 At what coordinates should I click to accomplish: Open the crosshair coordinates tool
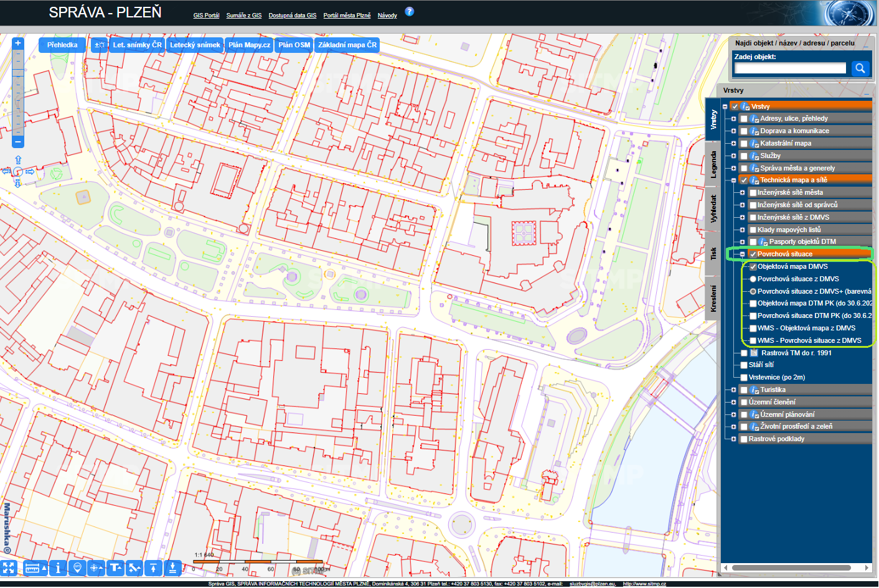pos(96,567)
